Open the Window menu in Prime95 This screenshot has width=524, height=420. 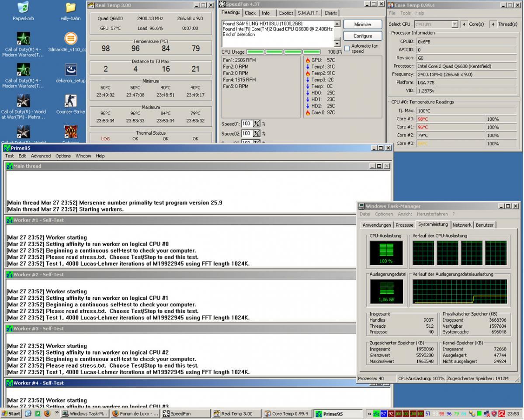(83, 156)
